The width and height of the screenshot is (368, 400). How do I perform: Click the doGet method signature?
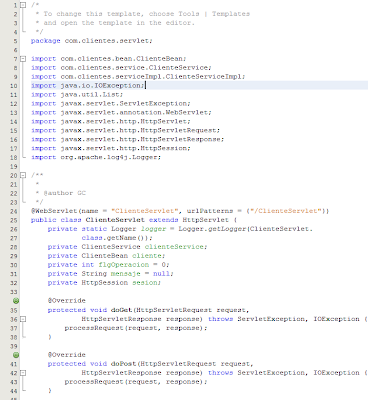pos(148,311)
